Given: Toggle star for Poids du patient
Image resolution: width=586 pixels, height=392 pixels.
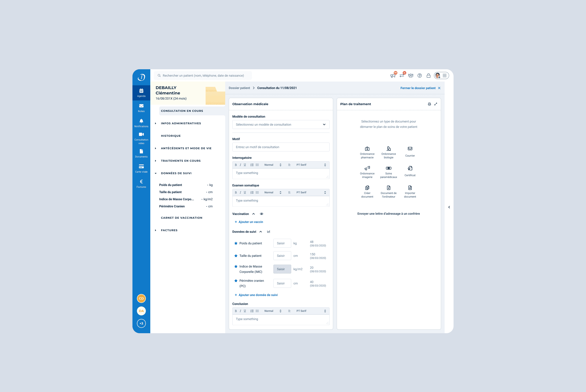Looking at the screenshot, I should (236, 243).
